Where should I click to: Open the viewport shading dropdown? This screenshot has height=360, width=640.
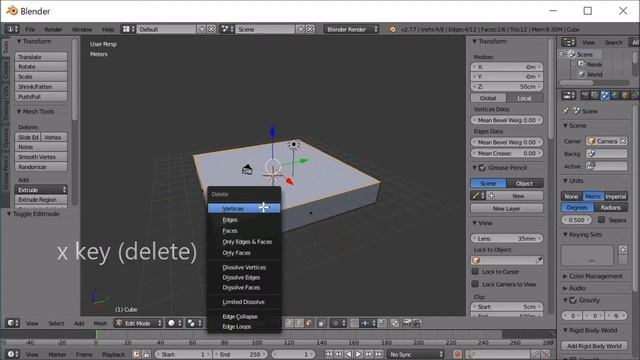pos(174,323)
